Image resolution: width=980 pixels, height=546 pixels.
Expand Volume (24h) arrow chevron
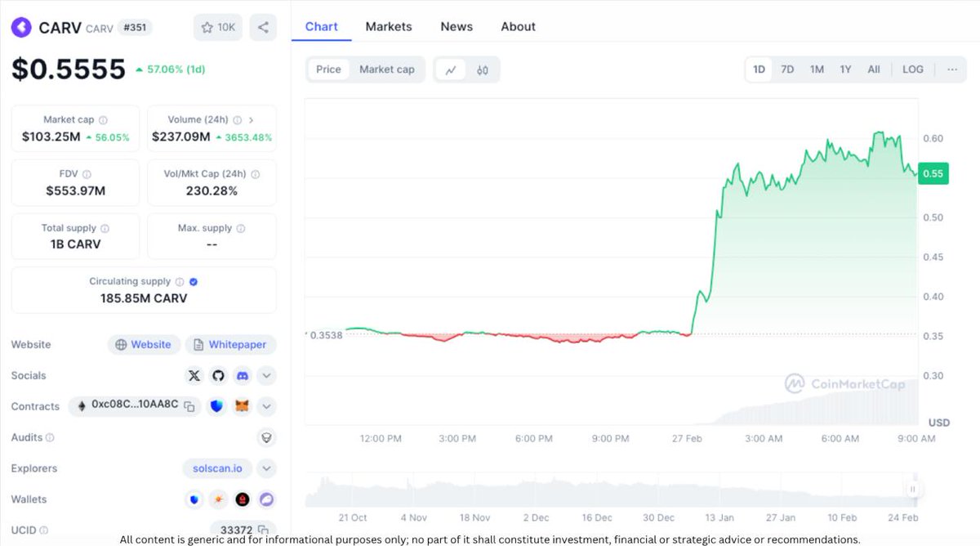tap(252, 120)
